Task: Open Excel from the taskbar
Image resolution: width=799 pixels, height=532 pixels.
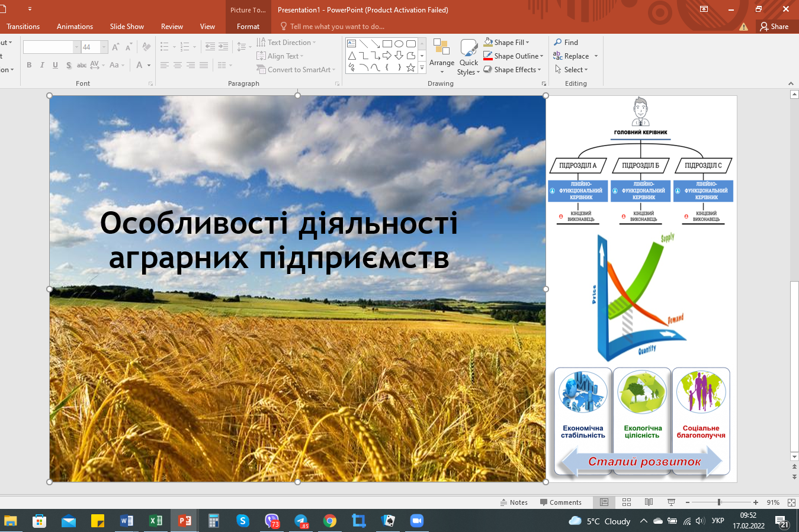Action: click(156, 521)
